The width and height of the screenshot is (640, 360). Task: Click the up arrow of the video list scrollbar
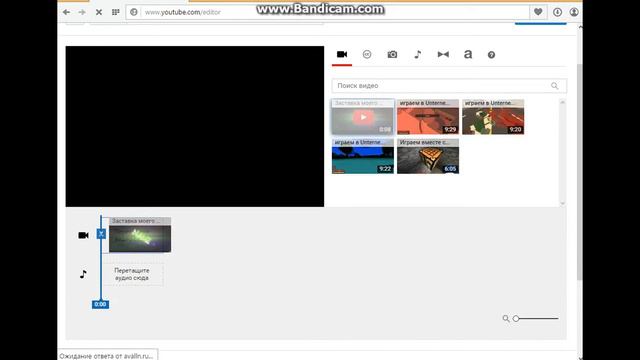(562, 102)
